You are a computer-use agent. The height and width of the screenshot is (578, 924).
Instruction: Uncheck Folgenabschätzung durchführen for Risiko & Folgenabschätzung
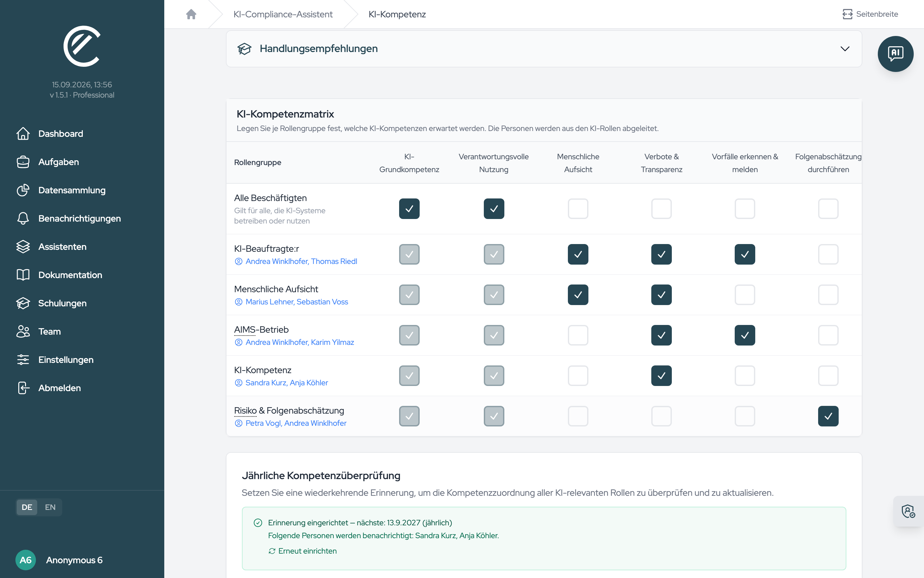point(828,416)
